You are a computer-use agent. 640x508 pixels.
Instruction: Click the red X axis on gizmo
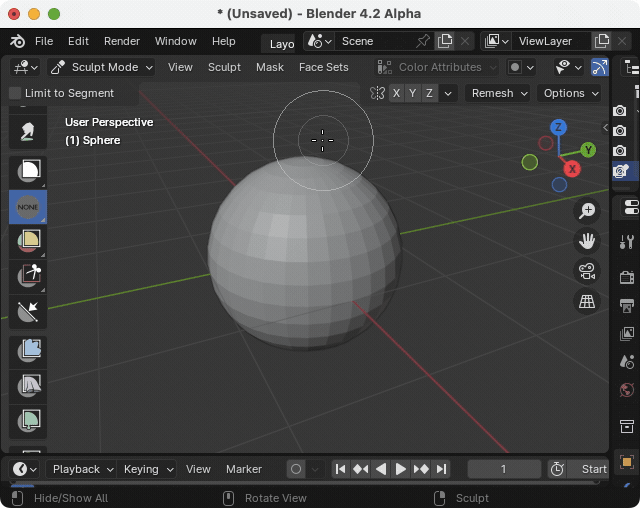tap(572, 169)
